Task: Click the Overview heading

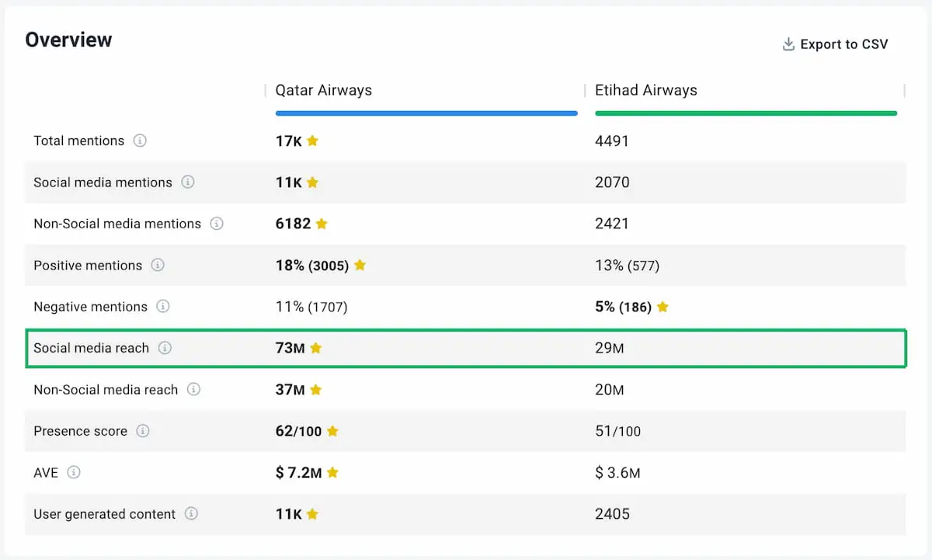Action: (x=68, y=40)
